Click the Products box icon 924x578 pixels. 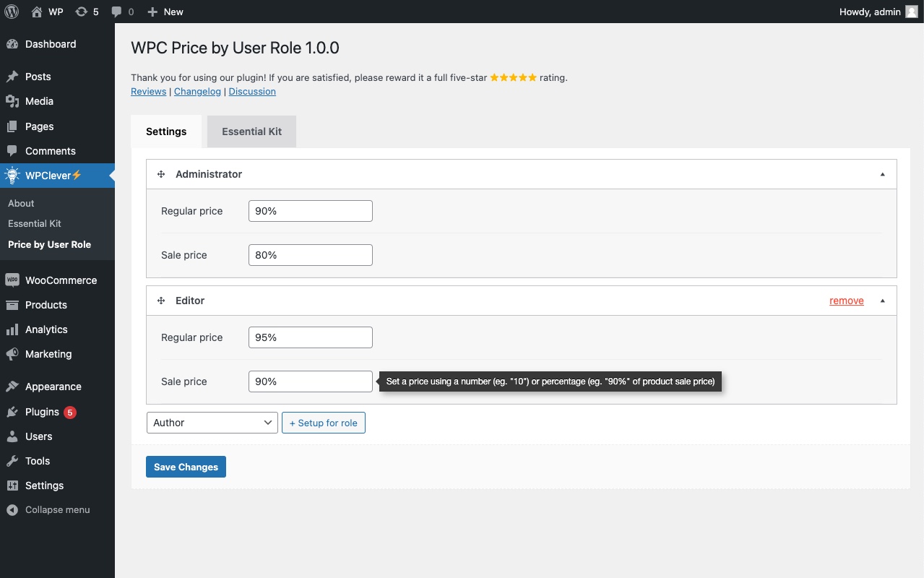pos(12,305)
